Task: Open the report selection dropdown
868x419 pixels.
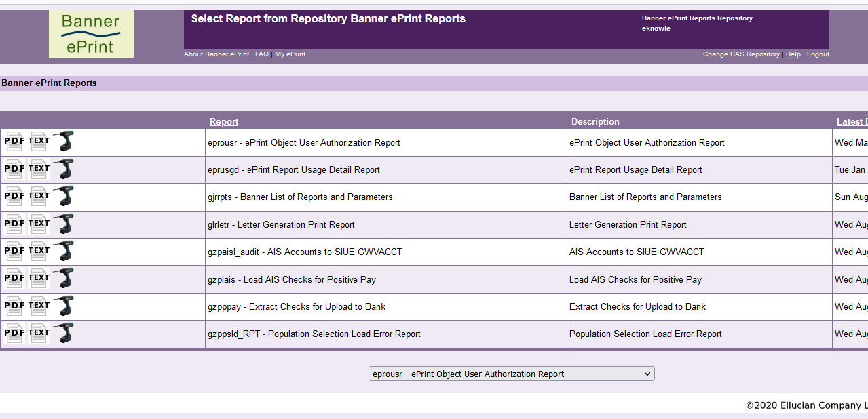Action: tap(511, 374)
